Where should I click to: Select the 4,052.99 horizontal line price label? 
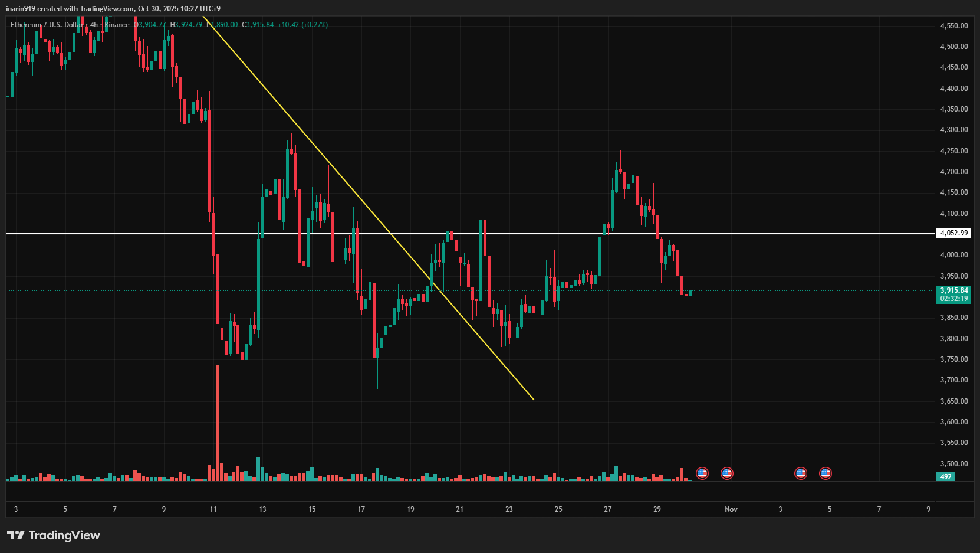point(953,233)
